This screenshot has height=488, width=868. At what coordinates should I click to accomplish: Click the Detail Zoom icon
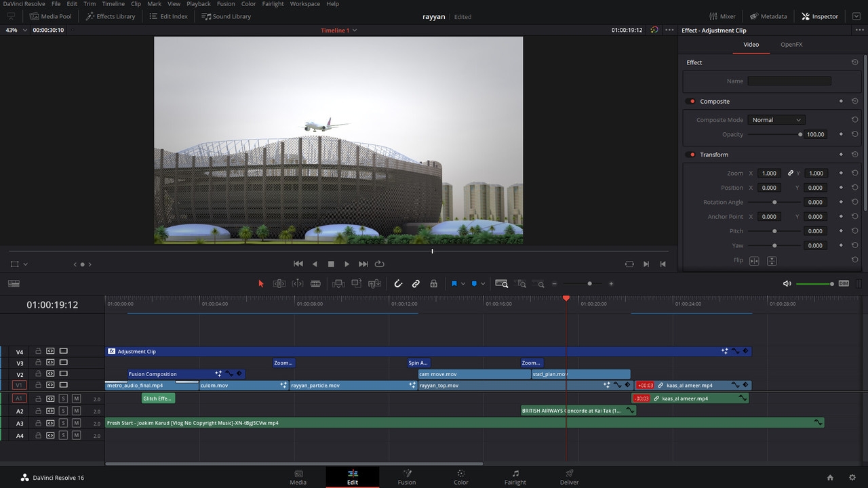click(x=520, y=284)
